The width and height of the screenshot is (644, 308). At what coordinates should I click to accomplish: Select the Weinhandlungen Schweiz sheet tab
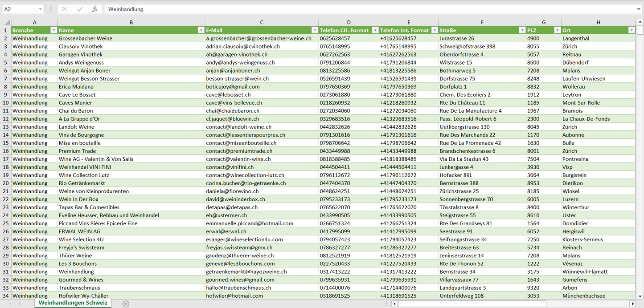tap(73, 303)
